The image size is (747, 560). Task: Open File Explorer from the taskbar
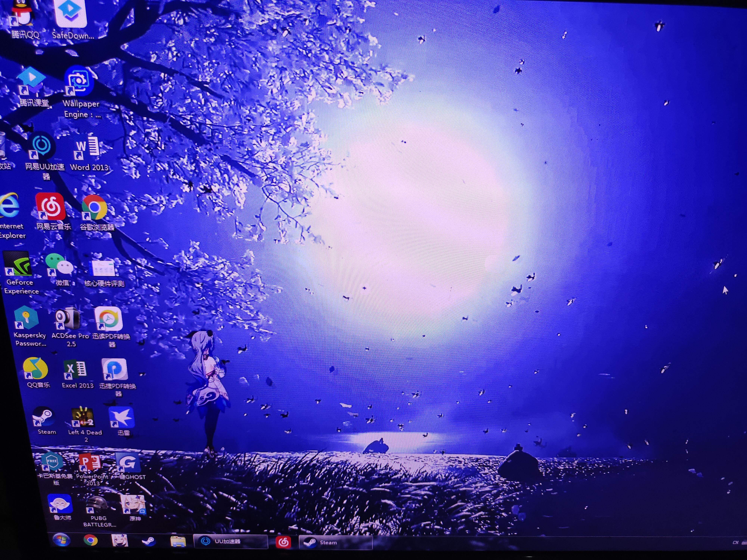[x=178, y=542]
